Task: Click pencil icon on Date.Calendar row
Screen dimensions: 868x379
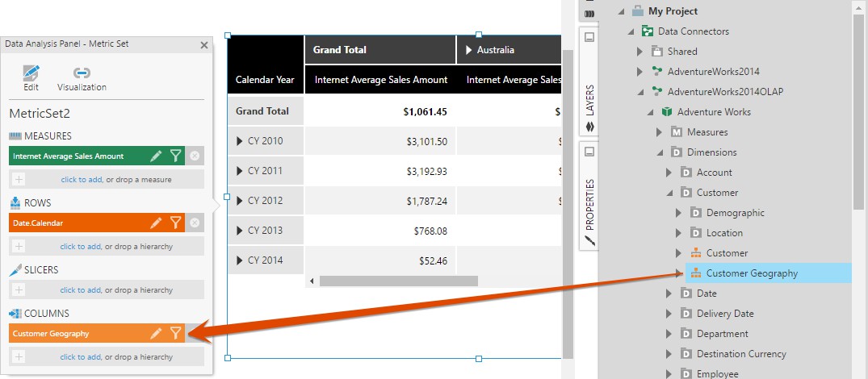Action: 157,223
